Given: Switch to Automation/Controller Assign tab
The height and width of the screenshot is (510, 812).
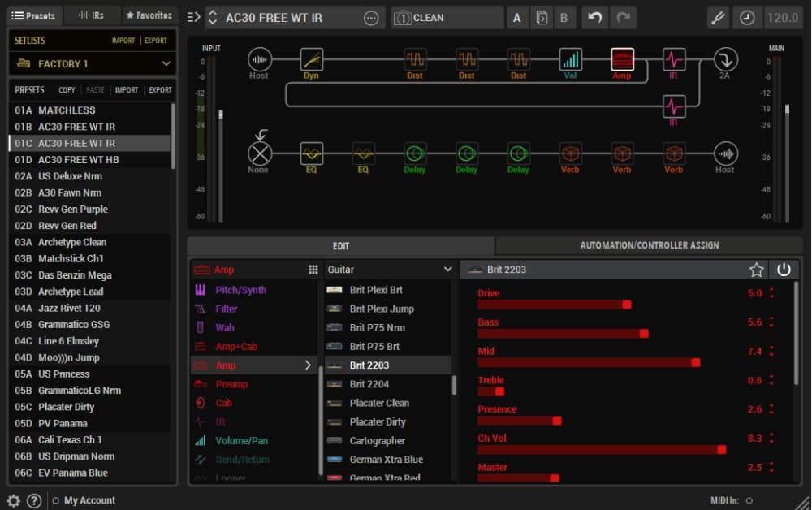Looking at the screenshot, I should click(649, 245).
